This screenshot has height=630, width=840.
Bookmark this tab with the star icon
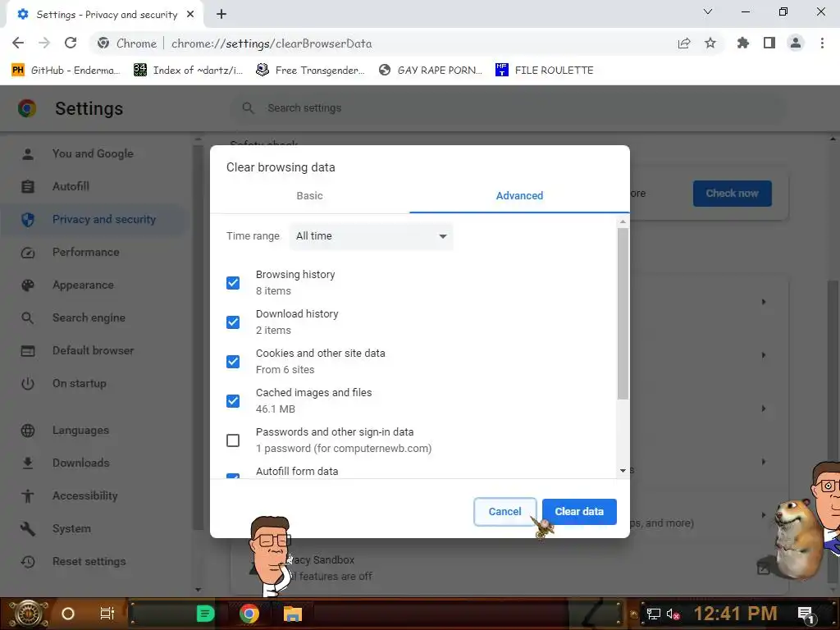point(710,43)
